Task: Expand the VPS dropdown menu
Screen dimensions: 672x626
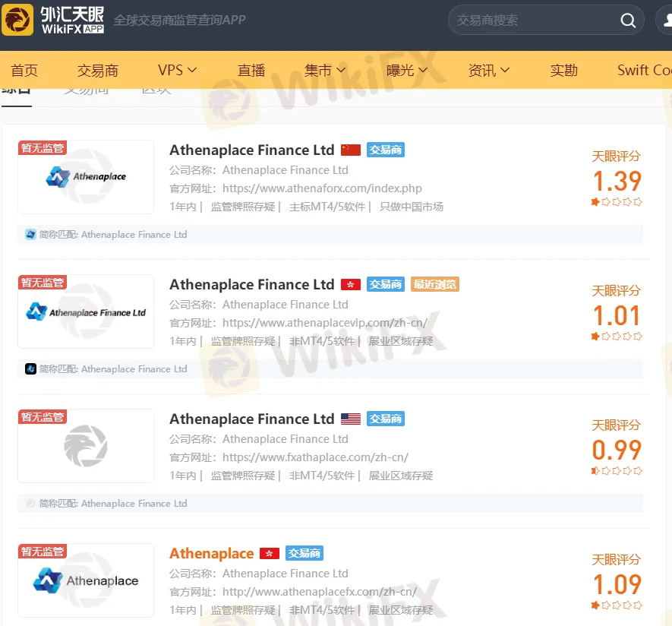Action: 177,70
